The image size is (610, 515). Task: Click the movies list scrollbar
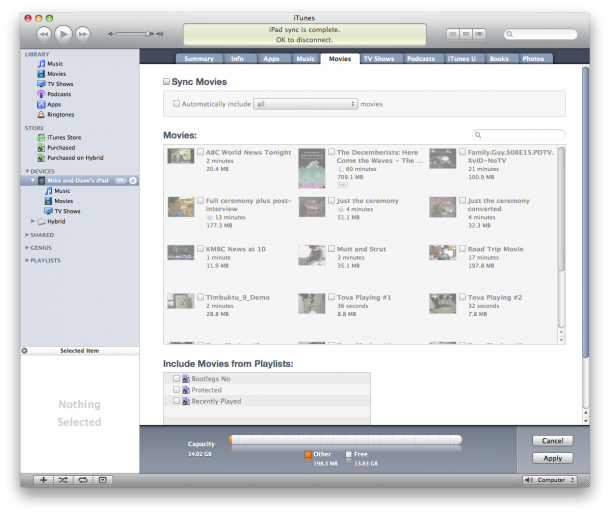click(x=561, y=209)
